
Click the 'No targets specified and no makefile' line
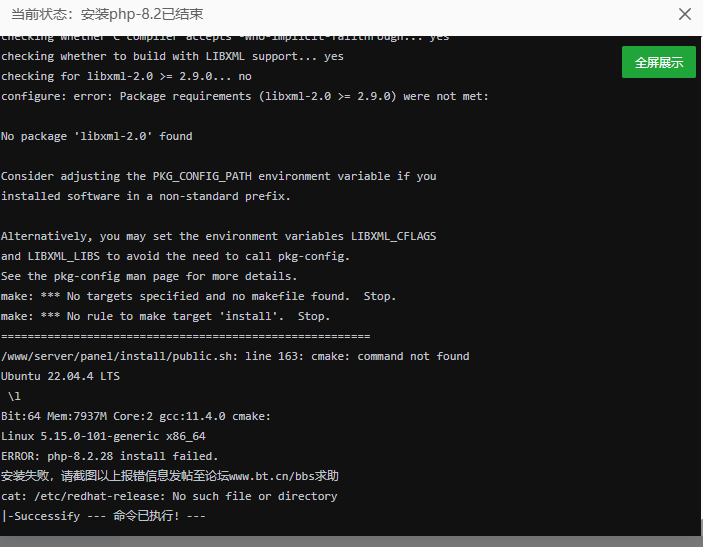tap(198, 296)
